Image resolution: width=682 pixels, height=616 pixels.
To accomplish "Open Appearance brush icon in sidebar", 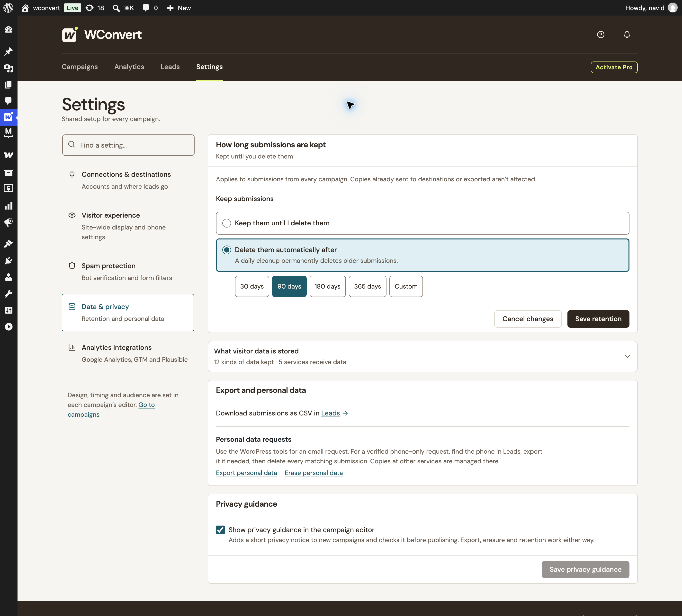I will (x=9, y=244).
